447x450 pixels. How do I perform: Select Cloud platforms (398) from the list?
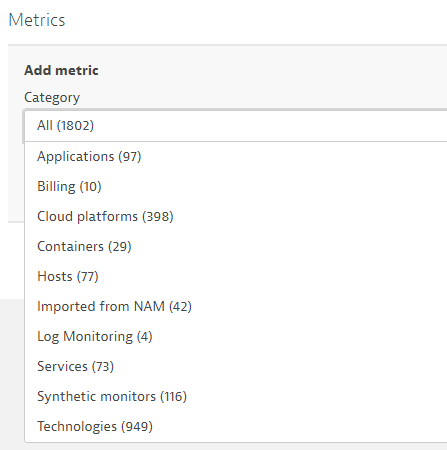click(236, 216)
